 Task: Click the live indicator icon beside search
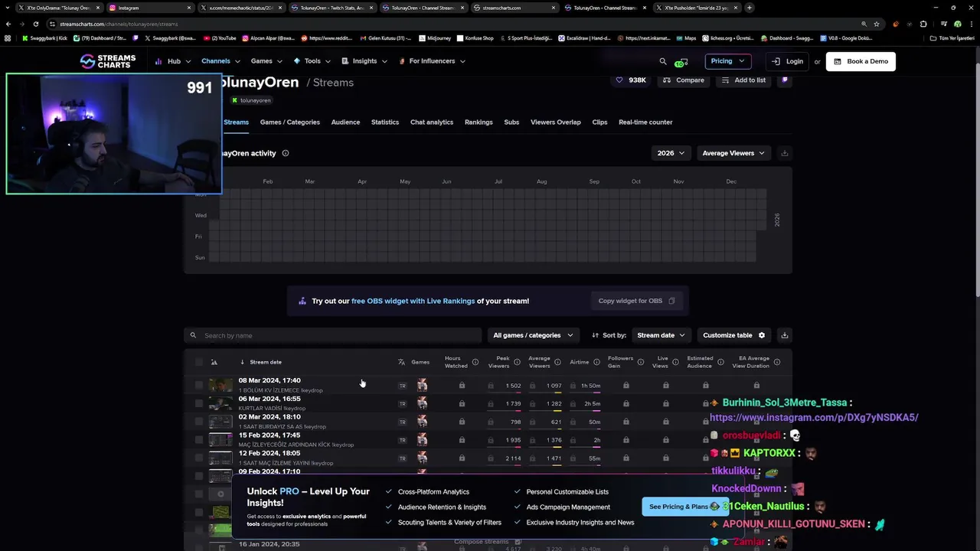coord(681,62)
